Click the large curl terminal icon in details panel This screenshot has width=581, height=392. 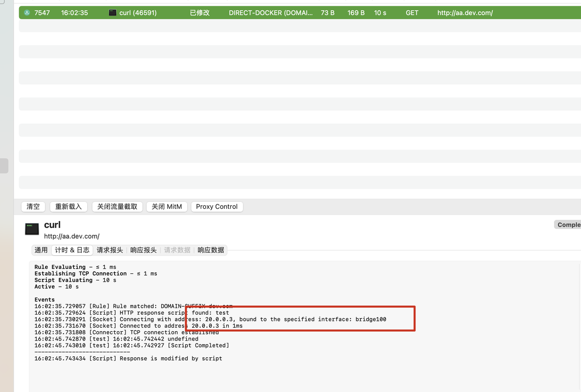click(32, 229)
